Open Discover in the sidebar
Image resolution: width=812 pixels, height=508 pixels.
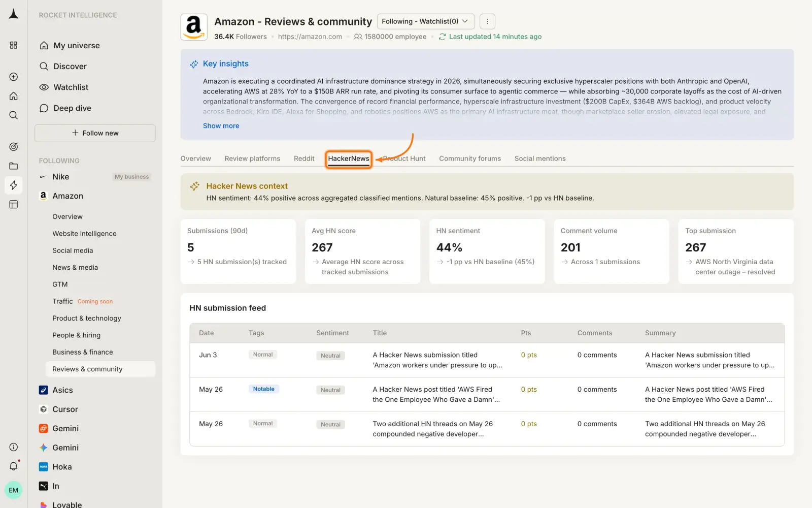[63, 66]
